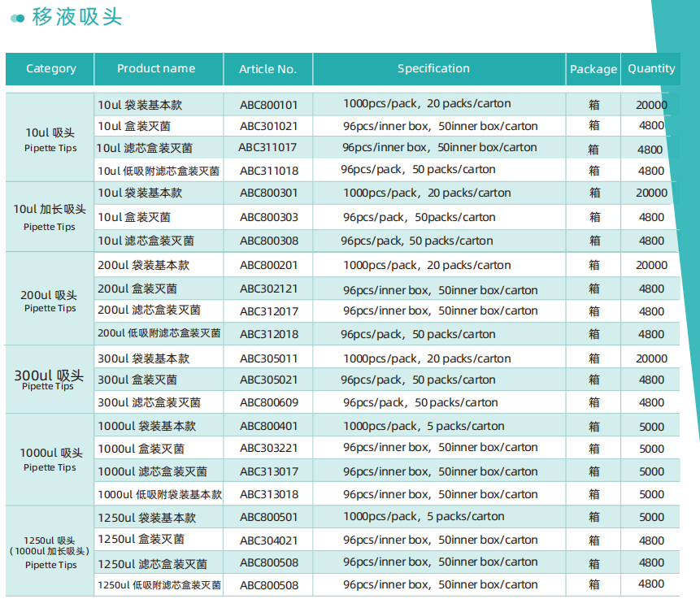Screen dimensions: 700x612
Task: Select the 10ul 加长吸头 category cell
Action: point(50,216)
